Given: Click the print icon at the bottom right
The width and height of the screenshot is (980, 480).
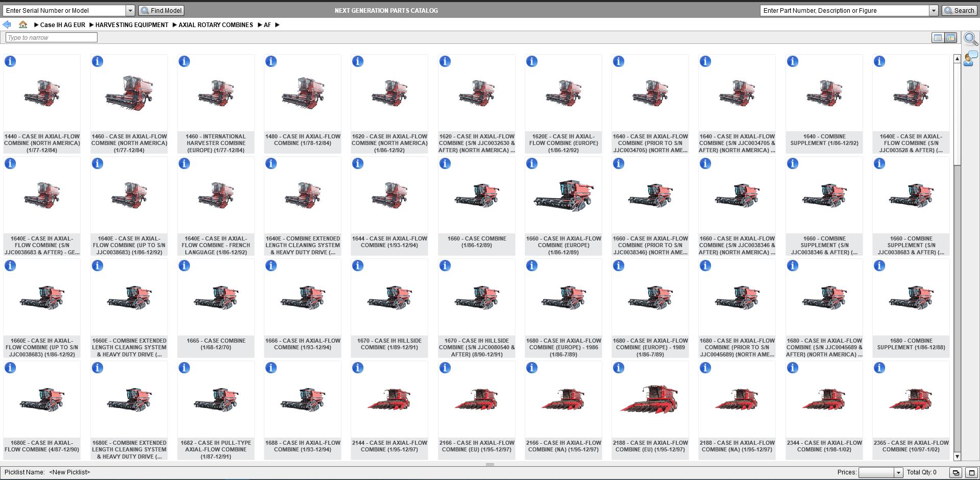Looking at the screenshot, I should pyautogui.click(x=955, y=473).
